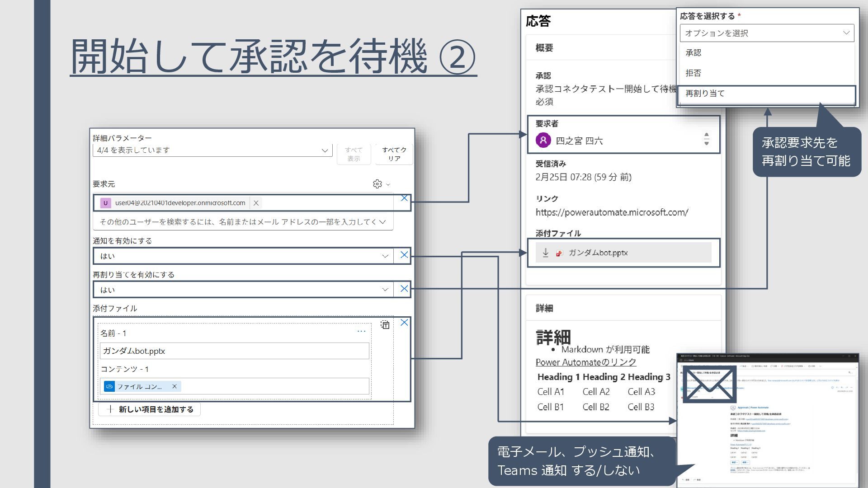The height and width of the screenshot is (488, 868).
Task: Clear 再割り当てを有効にする value with blue X
Action: [x=404, y=289]
